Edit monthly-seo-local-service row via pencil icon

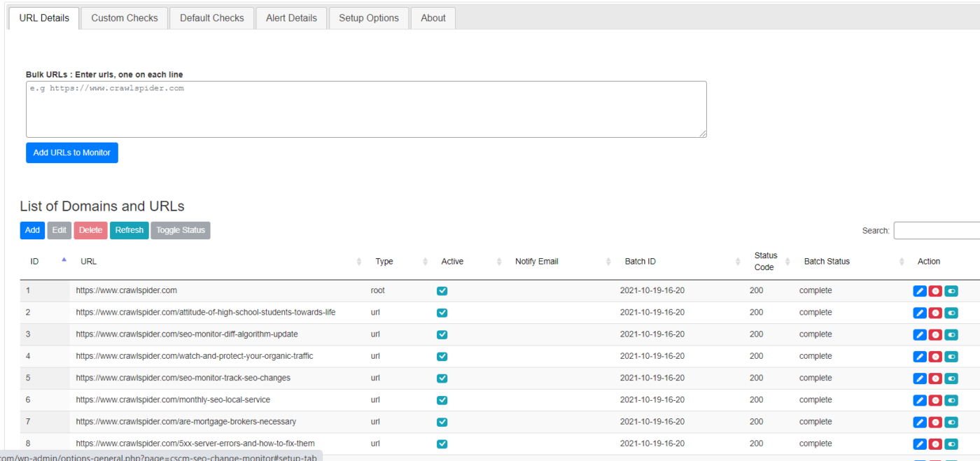(x=920, y=400)
